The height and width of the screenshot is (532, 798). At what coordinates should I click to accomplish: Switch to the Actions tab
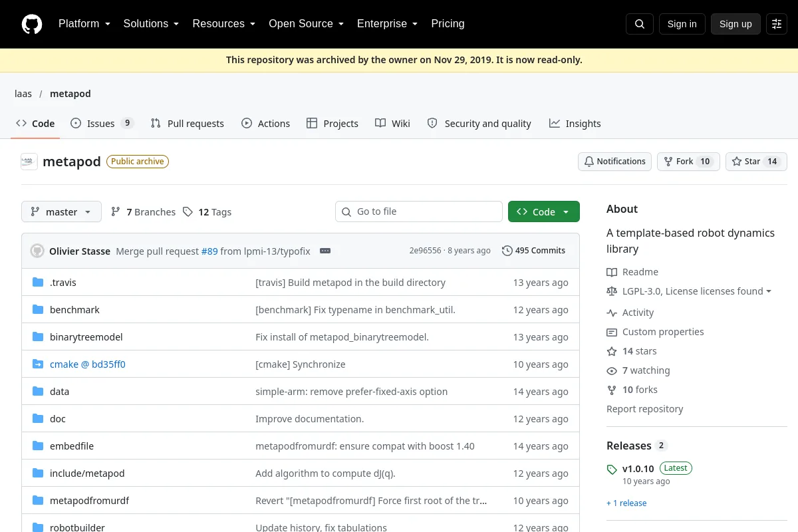tap(265, 124)
